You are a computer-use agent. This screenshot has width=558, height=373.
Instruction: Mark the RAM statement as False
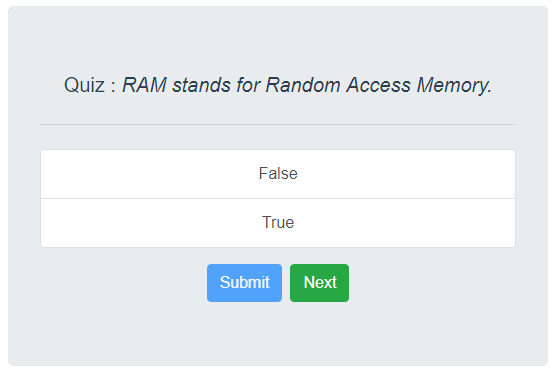coord(278,174)
